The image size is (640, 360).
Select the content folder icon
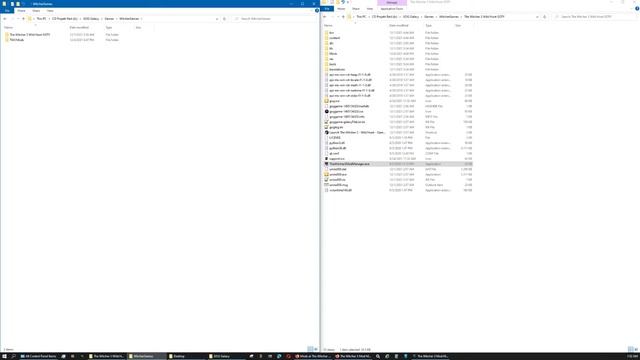pos(327,38)
